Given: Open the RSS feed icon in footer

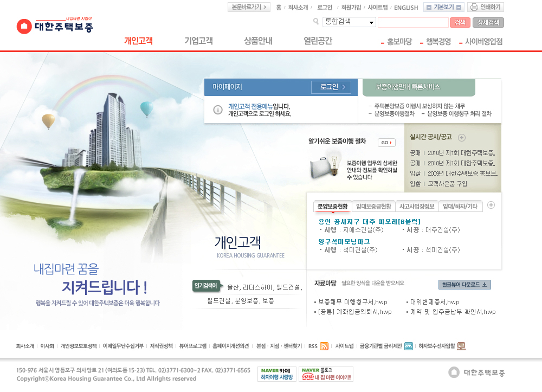Looking at the screenshot, I should point(324,346).
